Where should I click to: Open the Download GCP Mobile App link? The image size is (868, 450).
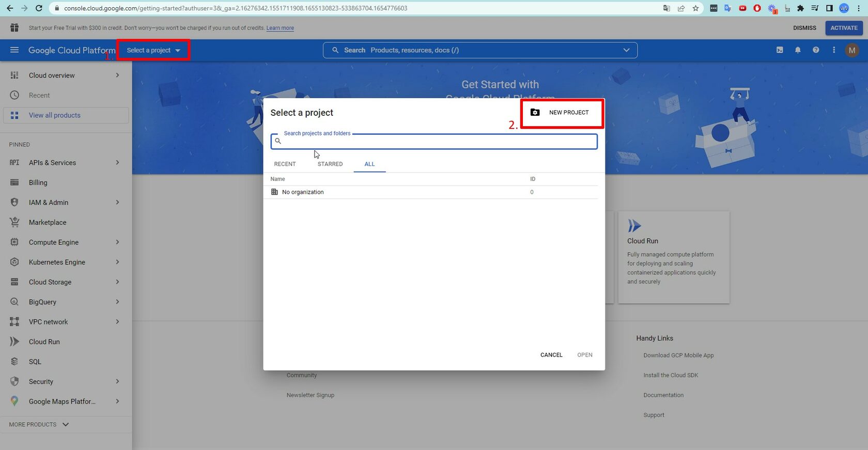[678, 355]
